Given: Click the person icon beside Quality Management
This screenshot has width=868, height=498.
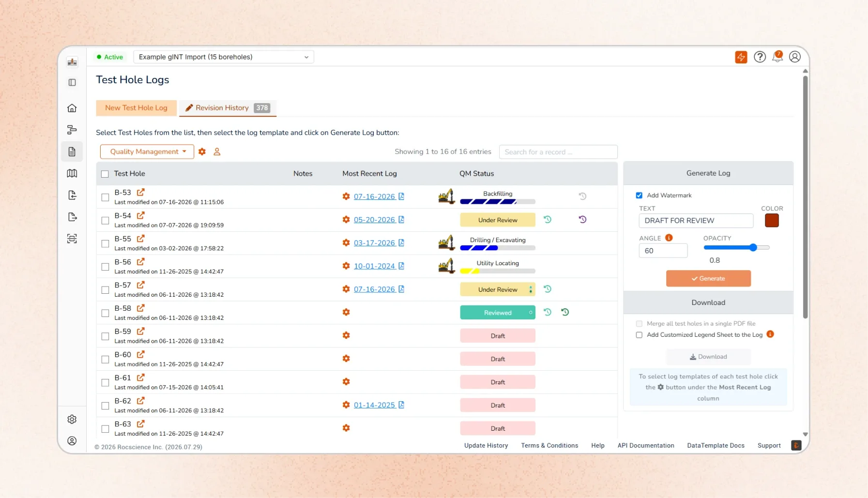Looking at the screenshot, I should coord(217,151).
